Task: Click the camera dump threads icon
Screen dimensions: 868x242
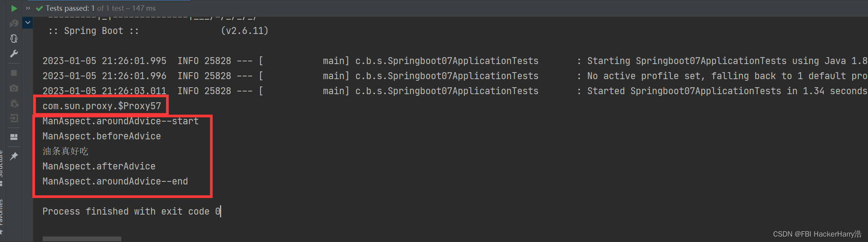Action: [14, 88]
